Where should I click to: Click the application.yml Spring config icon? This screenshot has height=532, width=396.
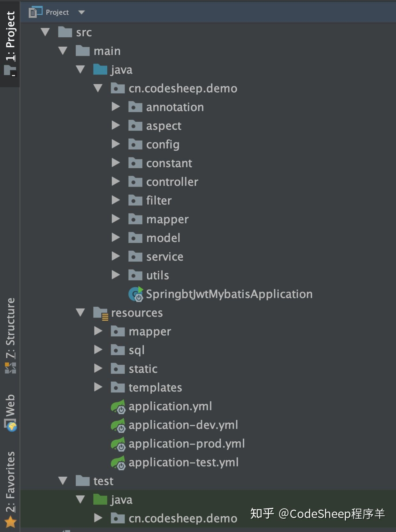coord(118,407)
